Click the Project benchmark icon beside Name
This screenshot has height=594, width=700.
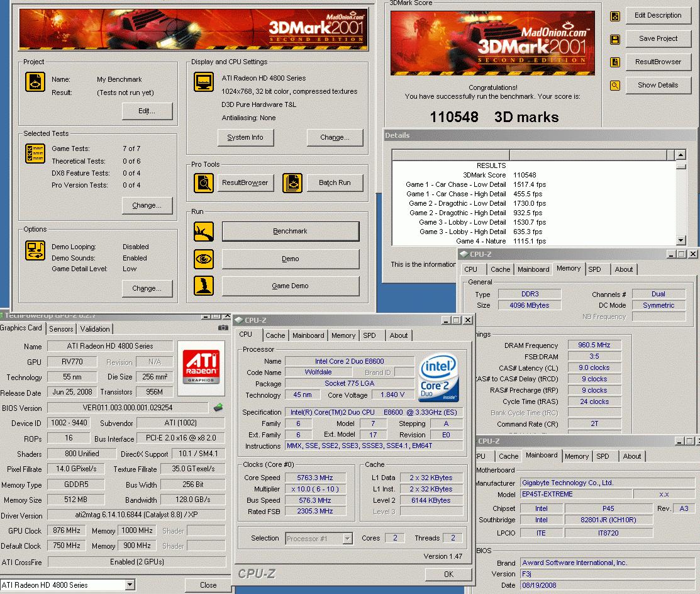tap(35, 82)
